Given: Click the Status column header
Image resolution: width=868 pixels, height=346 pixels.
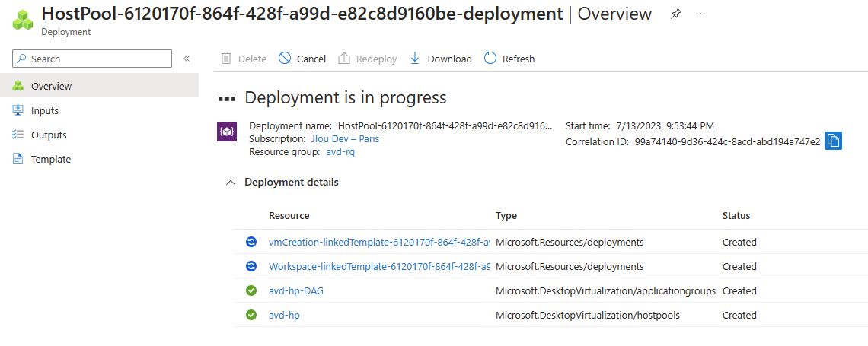Looking at the screenshot, I should 736,215.
